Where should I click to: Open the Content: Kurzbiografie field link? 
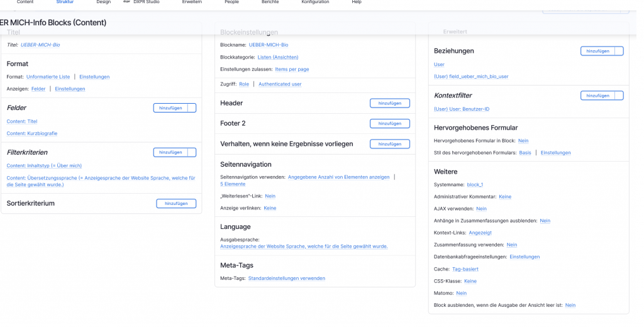pos(32,133)
